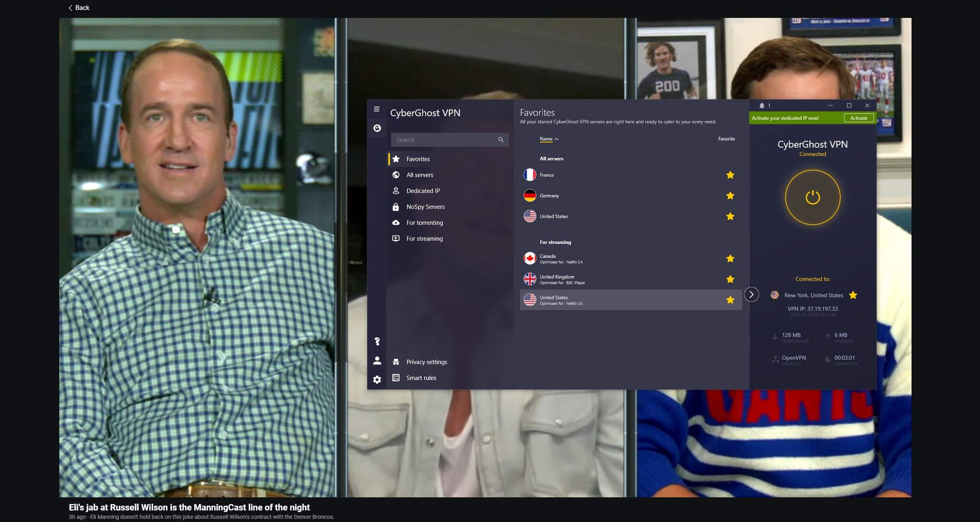Click the CyberGhost ghost logo icon
The width and height of the screenshot is (980, 522).
pyautogui.click(x=377, y=128)
